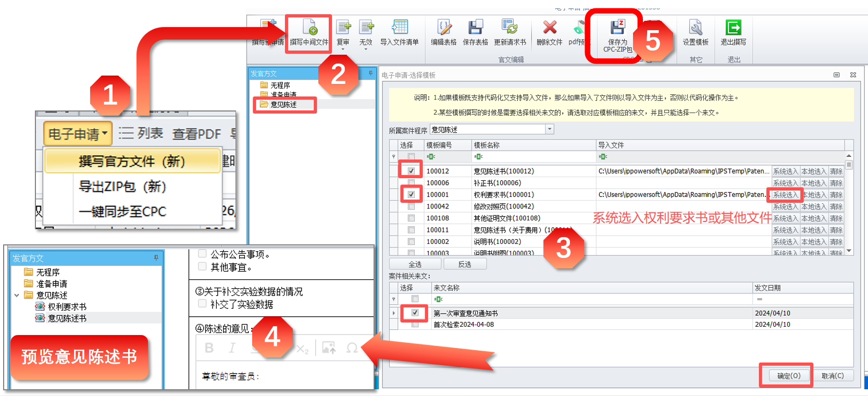The height and width of the screenshot is (396, 868).
Task: Click the 保存表格 floppy icon
Action: 475,27
